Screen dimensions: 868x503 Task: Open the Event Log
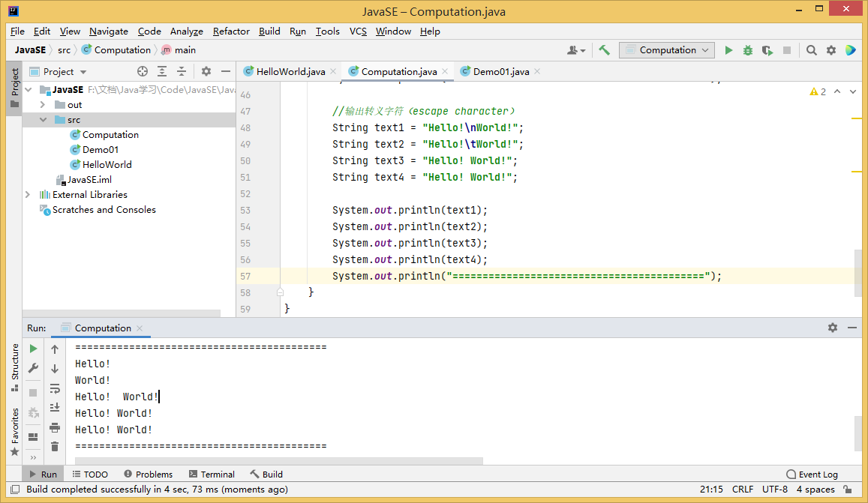click(812, 475)
